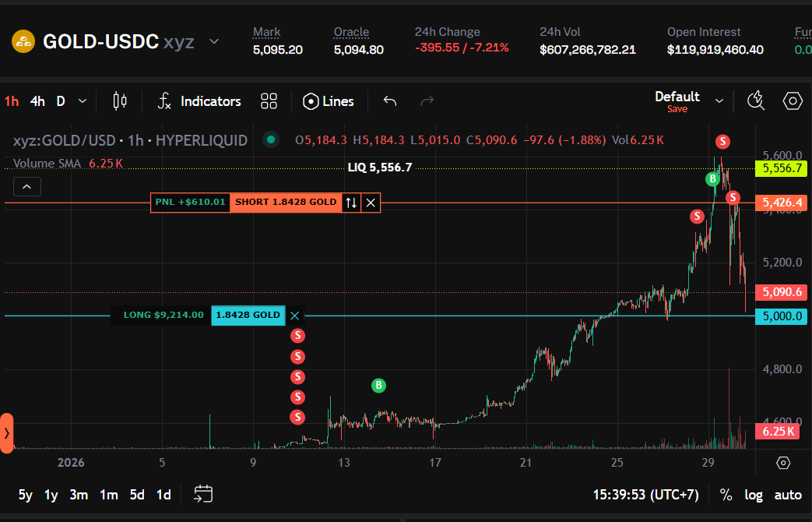The image size is (812, 522).
Task: Set range to 5d
Action: pos(137,495)
